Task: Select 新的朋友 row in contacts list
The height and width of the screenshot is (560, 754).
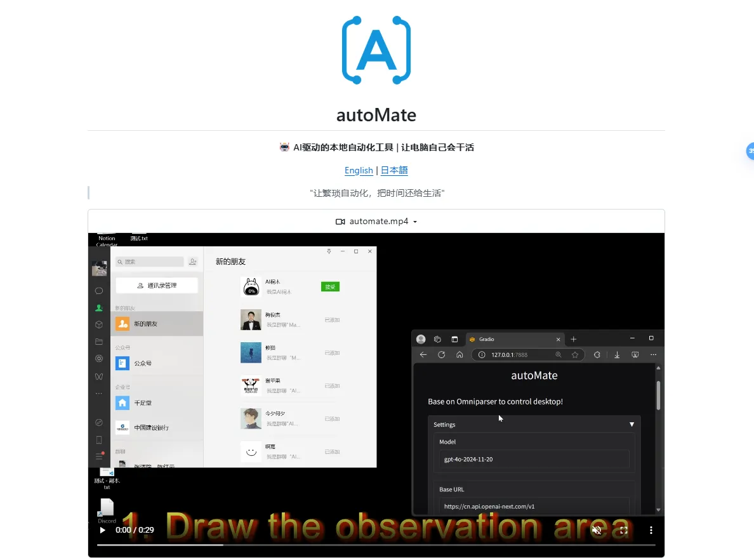Action: click(x=157, y=324)
